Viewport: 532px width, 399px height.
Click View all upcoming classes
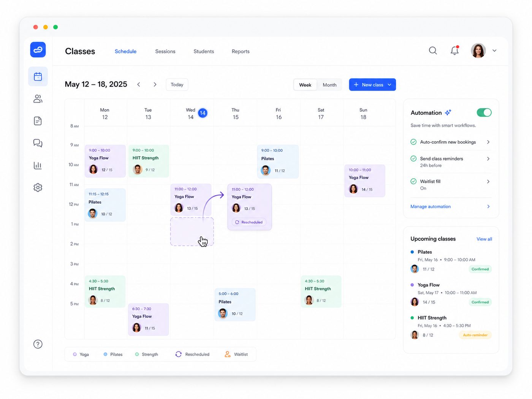pos(484,239)
